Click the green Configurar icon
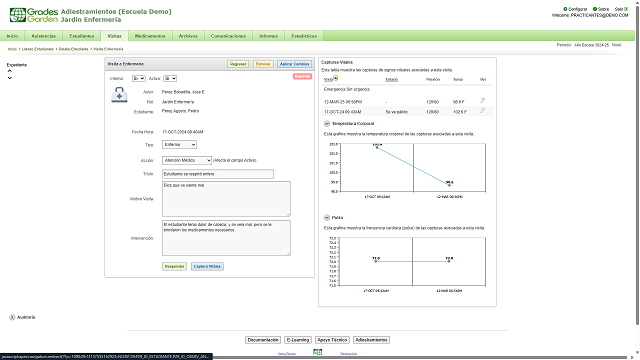 click(565, 9)
